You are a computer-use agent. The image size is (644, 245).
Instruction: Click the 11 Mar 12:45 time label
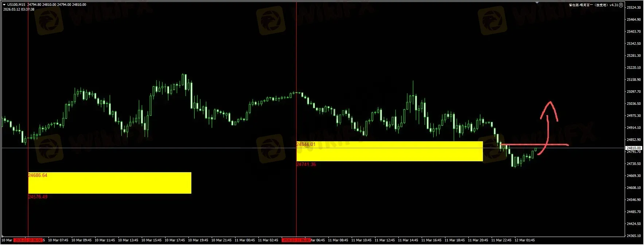[385, 240]
